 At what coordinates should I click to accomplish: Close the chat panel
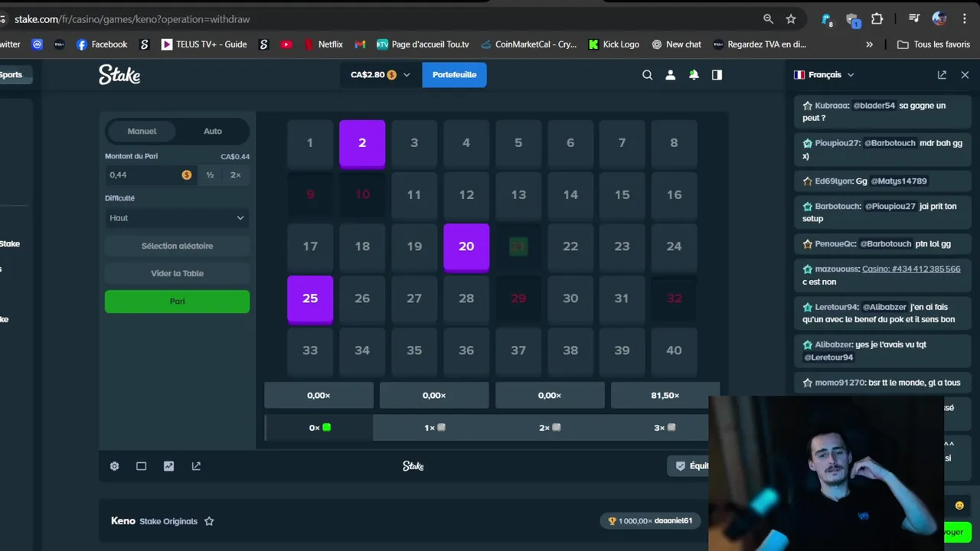coord(965,74)
